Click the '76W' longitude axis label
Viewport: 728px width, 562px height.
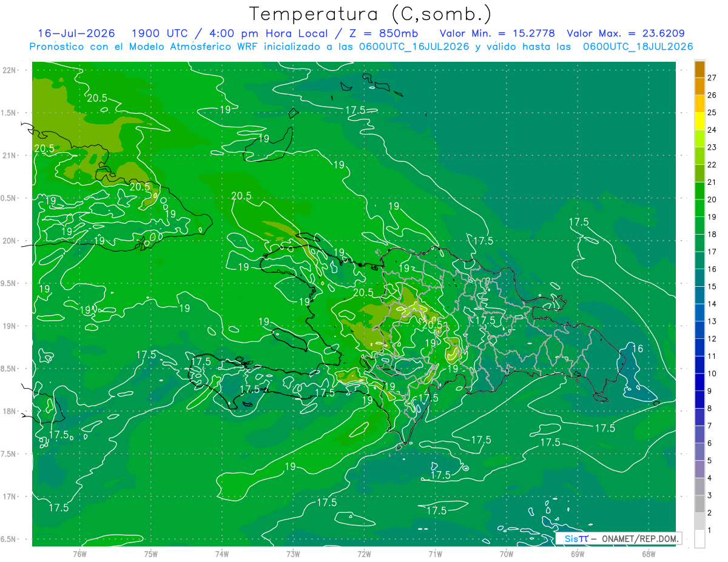[x=79, y=554]
